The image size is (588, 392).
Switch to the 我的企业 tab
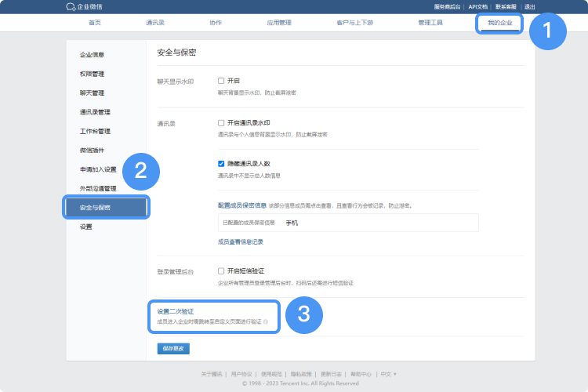pyautogui.click(x=499, y=23)
